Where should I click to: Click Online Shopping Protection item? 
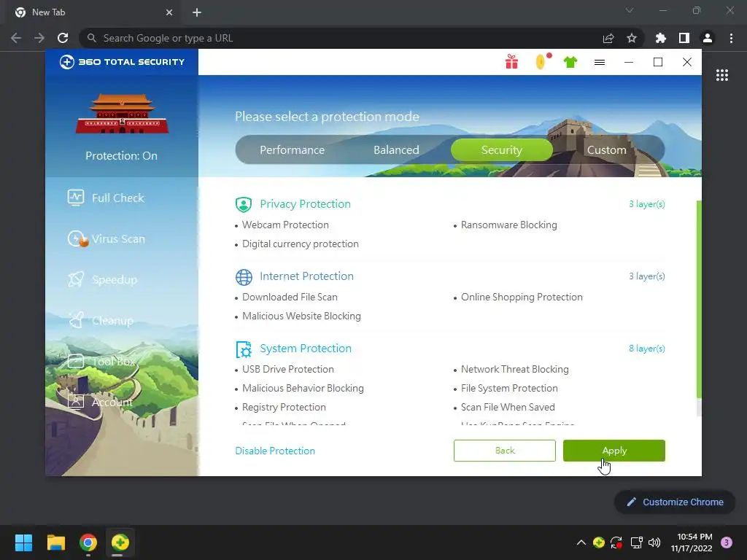click(522, 297)
